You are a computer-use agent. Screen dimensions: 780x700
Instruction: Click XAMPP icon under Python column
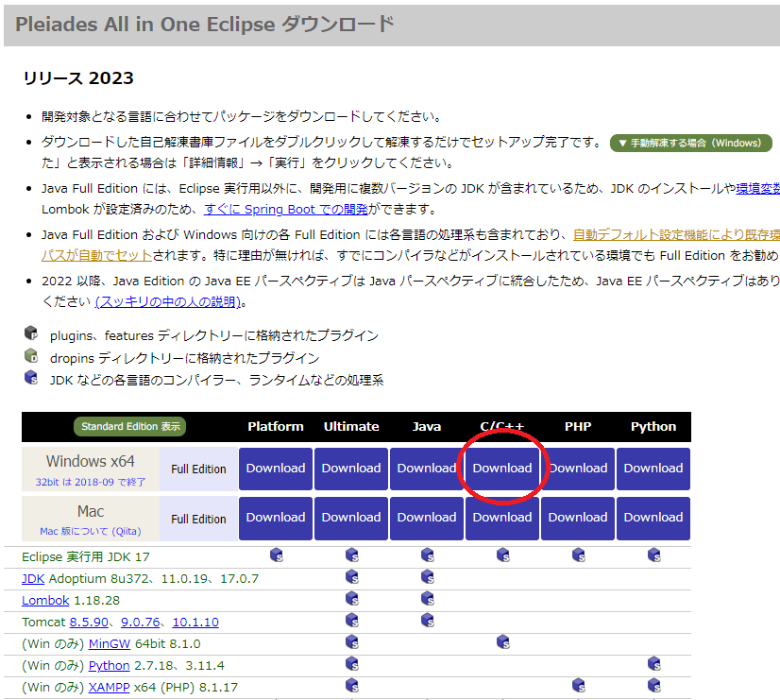point(654,686)
